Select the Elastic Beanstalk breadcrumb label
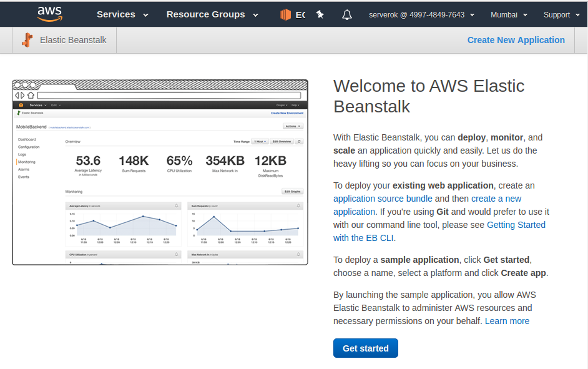This screenshot has height=369, width=588. [x=73, y=40]
